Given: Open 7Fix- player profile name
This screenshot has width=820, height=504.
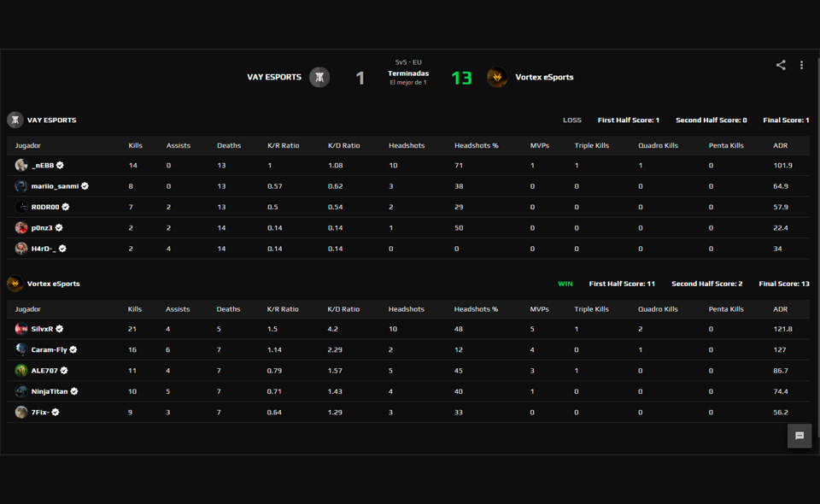Looking at the screenshot, I should click(x=40, y=413).
